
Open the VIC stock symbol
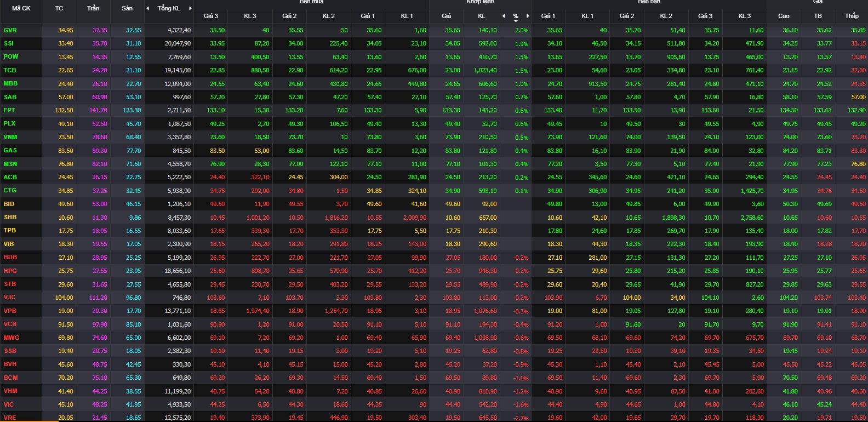tap(9, 404)
